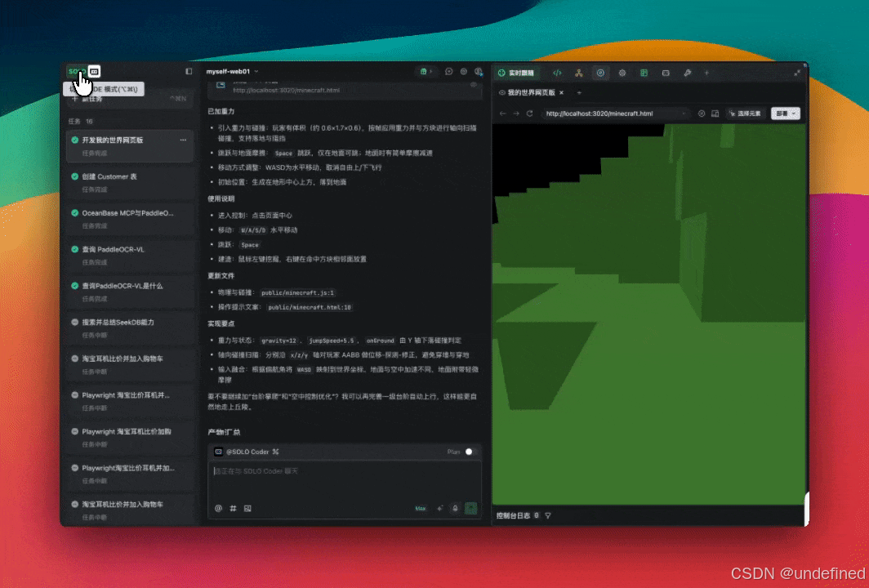Open more options for 开发我的世界网页版 task

point(183,140)
